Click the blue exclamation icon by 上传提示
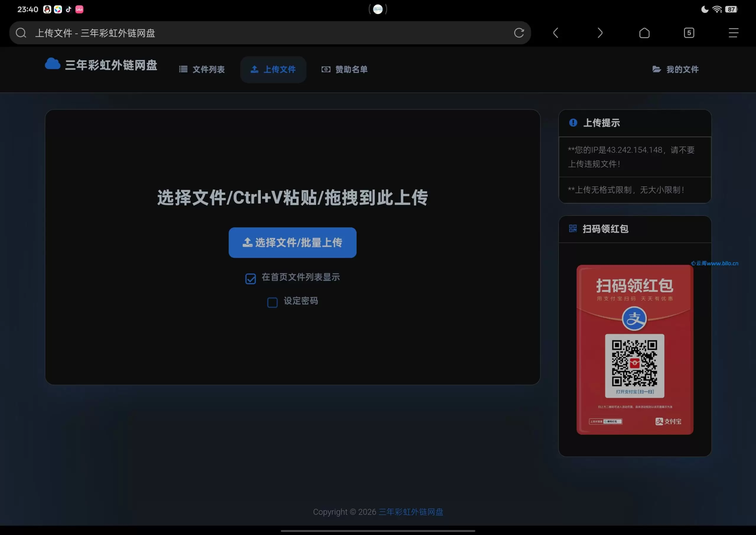 [x=573, y=123]
